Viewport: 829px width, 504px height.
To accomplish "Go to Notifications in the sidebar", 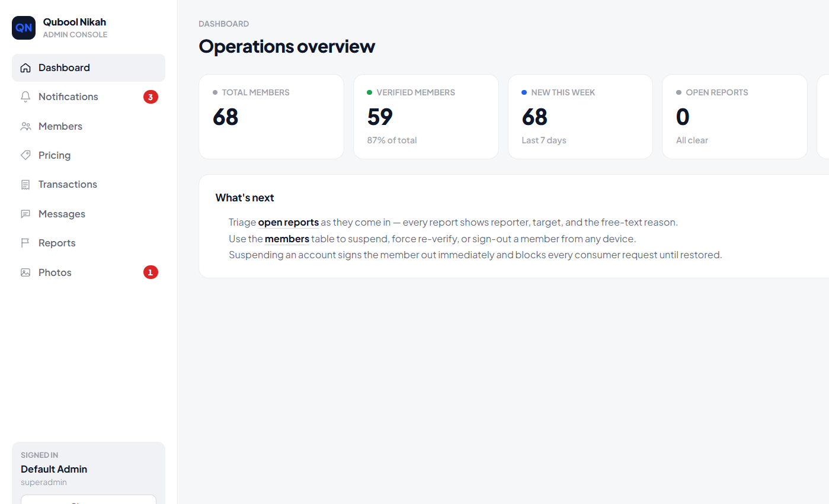I will (88, 97).
